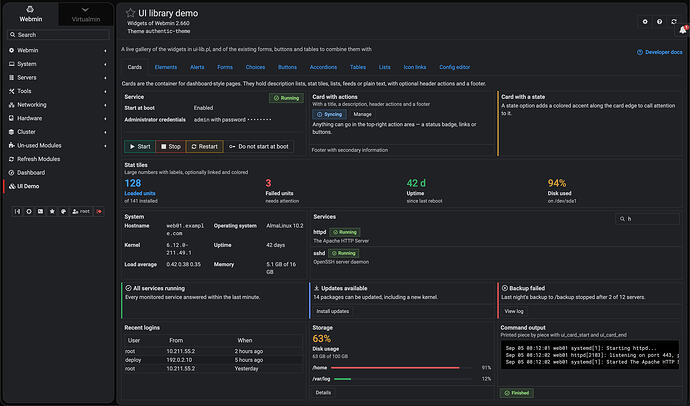Follow the Loaded units link
This screenshot has width=690, height=406.
(x=140, y=193)
